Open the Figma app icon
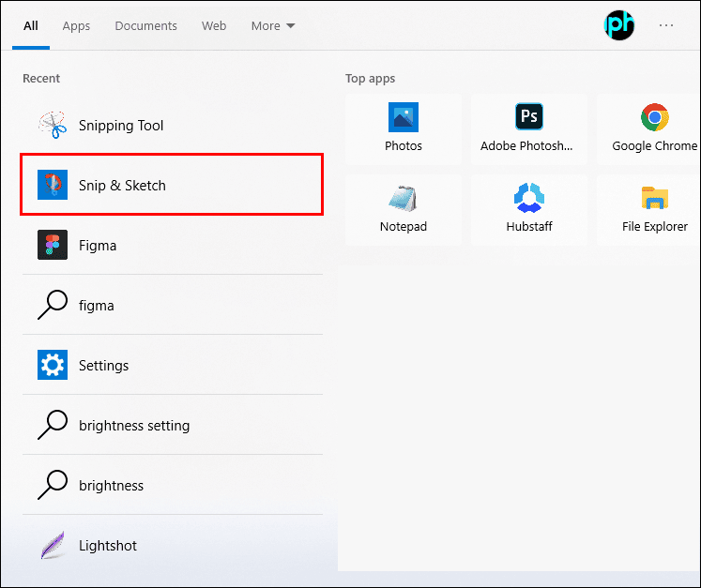 (x=53, y=245)
